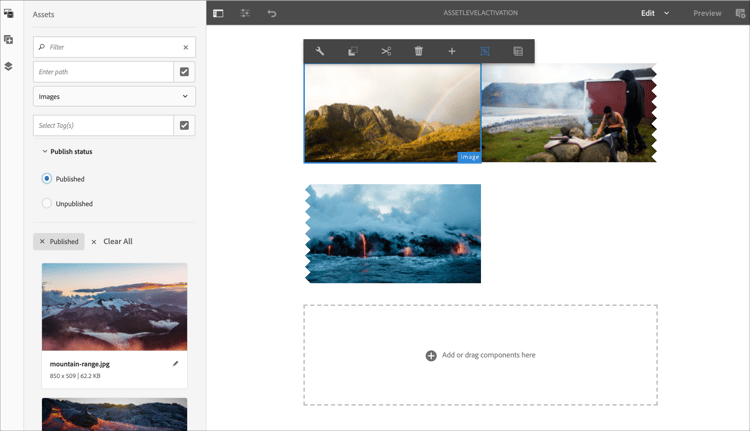Open page information settings icon
This screenshot has height=431, width=750.
point(245,13)
